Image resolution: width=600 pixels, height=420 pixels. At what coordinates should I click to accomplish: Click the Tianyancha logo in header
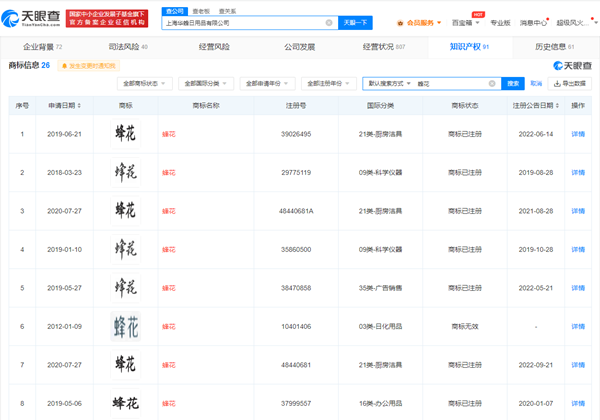31,18
